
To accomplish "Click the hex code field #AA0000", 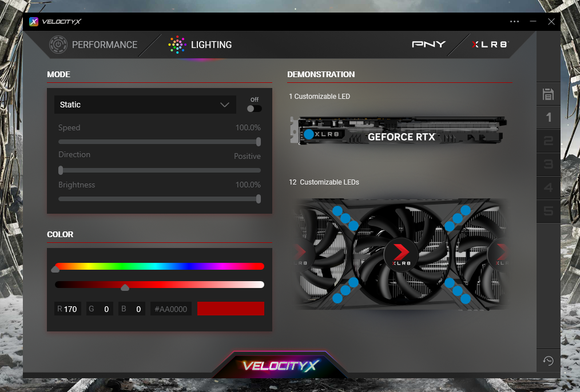I will (x=171, y=309).
